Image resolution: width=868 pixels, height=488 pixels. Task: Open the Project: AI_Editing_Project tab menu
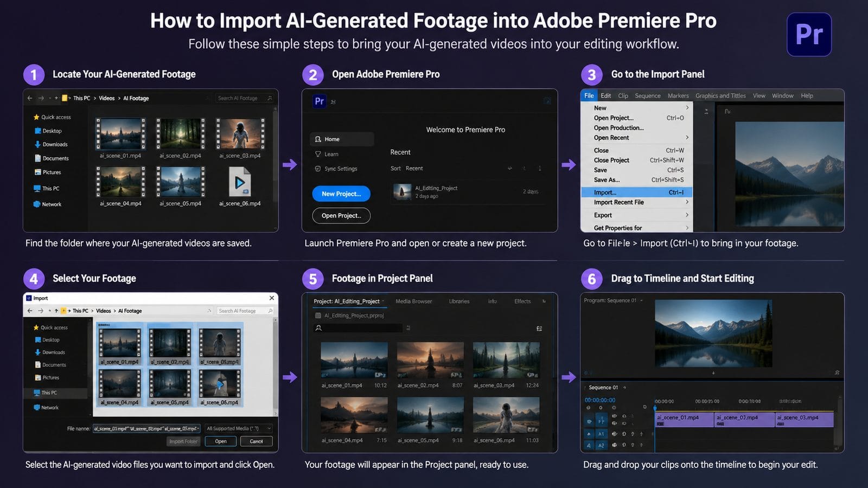[382, 301]
